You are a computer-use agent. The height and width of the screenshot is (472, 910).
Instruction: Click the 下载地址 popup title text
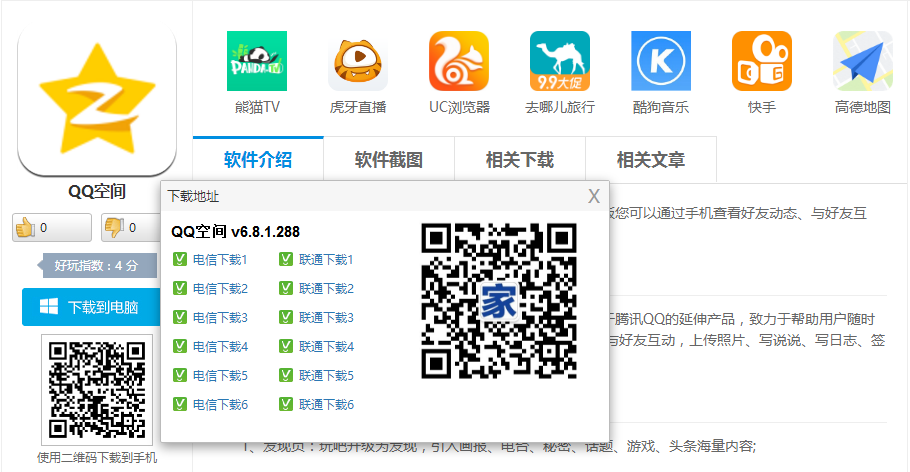pyautogui.click(x=193, y=196)
